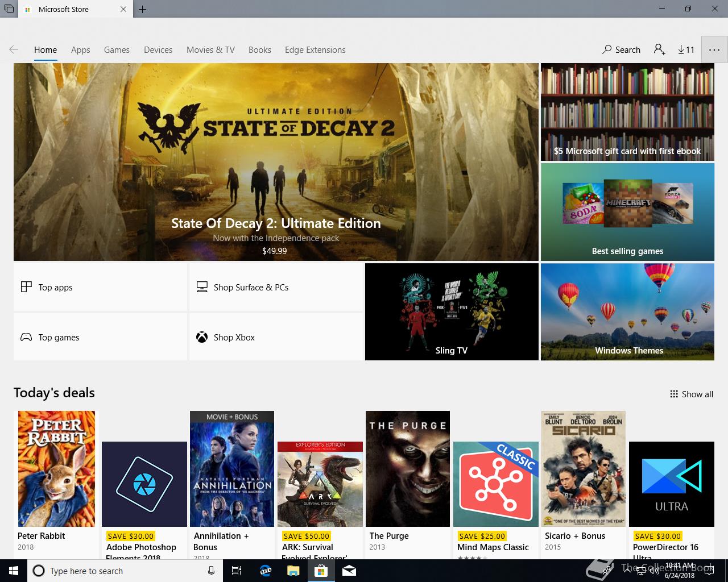The width and height of the screenshot is (728, 582).
Task: Switch to the Devices tab
Action: pos(158,50)
